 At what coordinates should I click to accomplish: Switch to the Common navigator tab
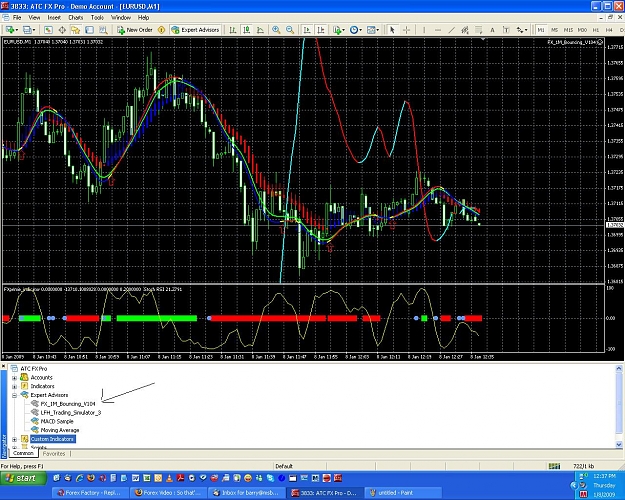(23, 453)
